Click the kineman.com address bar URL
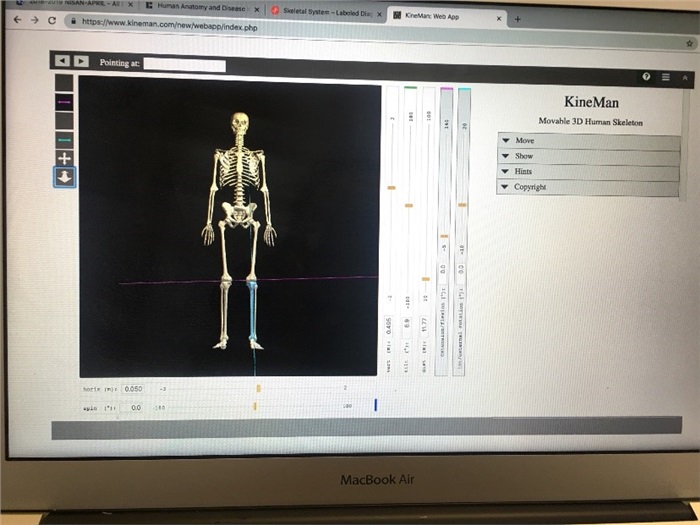 pos(170,25)
